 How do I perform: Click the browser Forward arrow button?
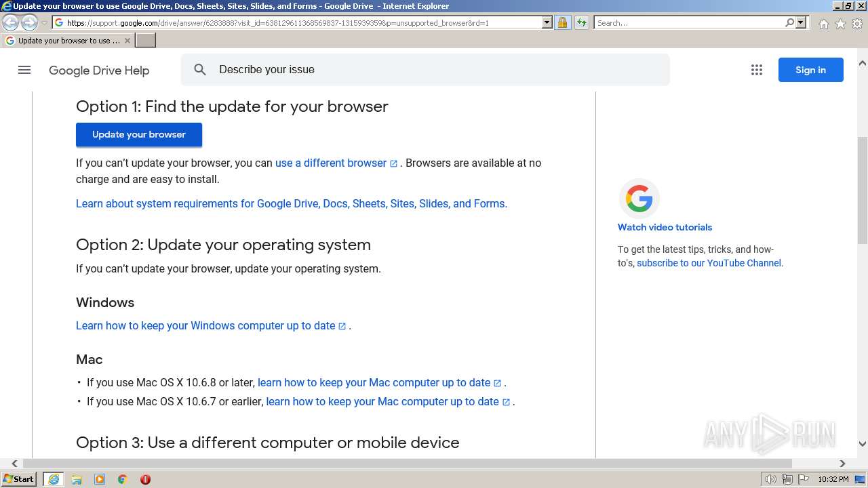point(29,22)
